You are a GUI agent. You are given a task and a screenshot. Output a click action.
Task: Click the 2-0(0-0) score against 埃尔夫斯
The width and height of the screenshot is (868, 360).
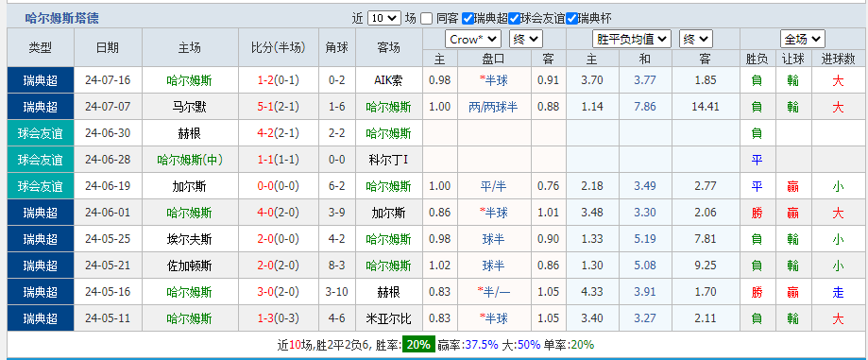[x=279, y=239]
